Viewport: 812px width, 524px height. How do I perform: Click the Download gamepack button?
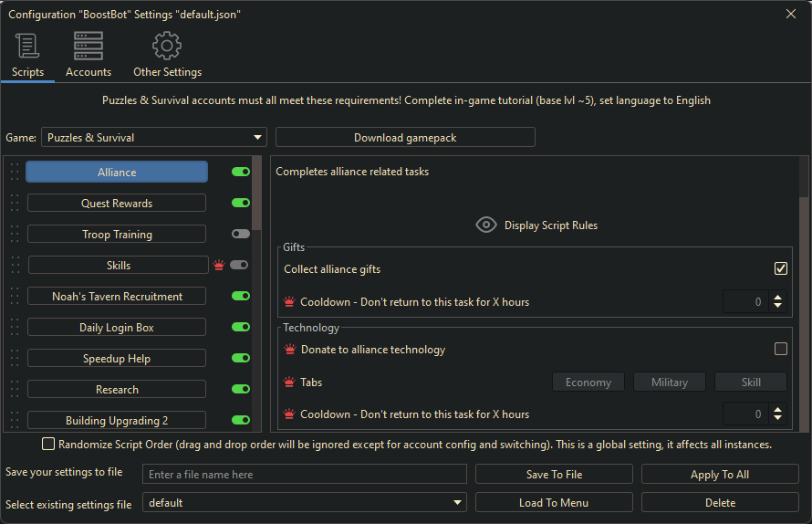405,137
